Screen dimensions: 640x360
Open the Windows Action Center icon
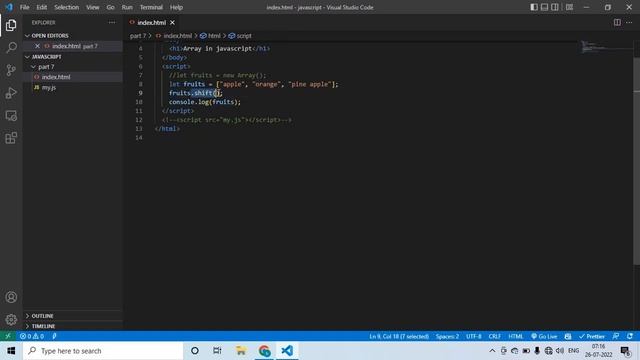tap(625, 351)
